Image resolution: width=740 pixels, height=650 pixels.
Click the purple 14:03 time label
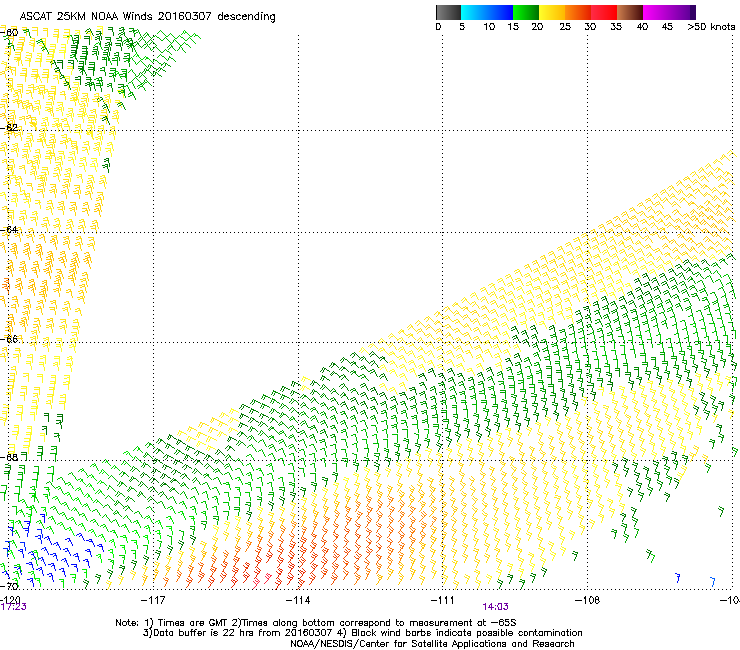tap(495, 607)
